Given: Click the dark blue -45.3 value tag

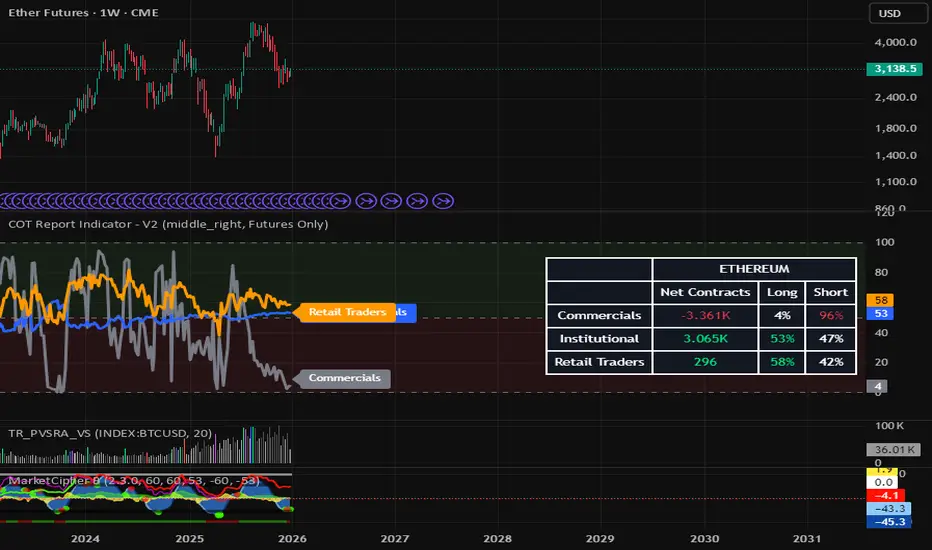Looking at the screenshot, I should click(889, 522).
